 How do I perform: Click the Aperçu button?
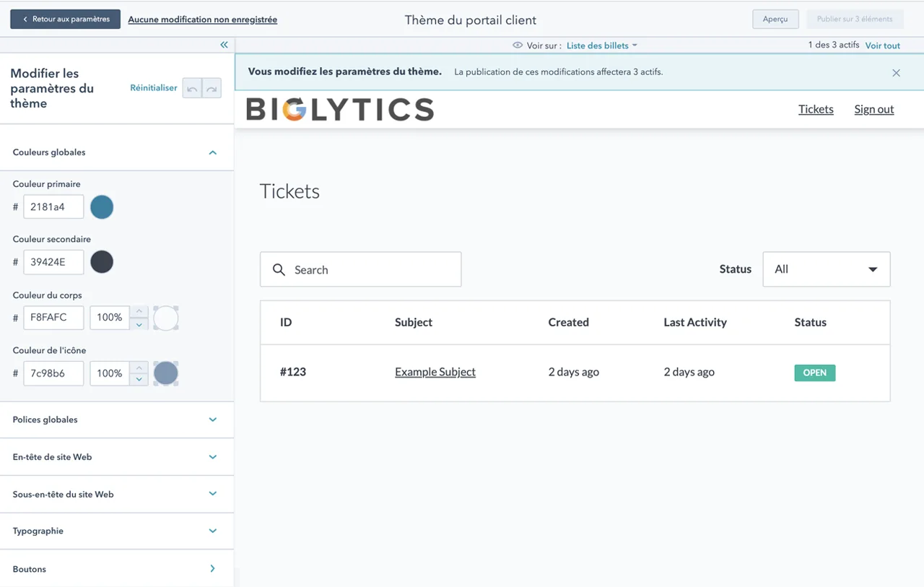(775, 19)
